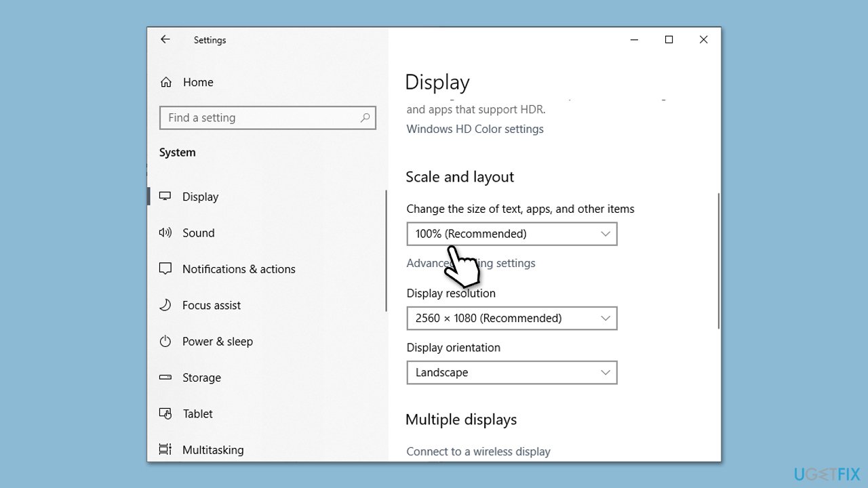Screen dimensions: 868x488
Task: Focus the Find a setting box
Action: [x=268, y=118]
